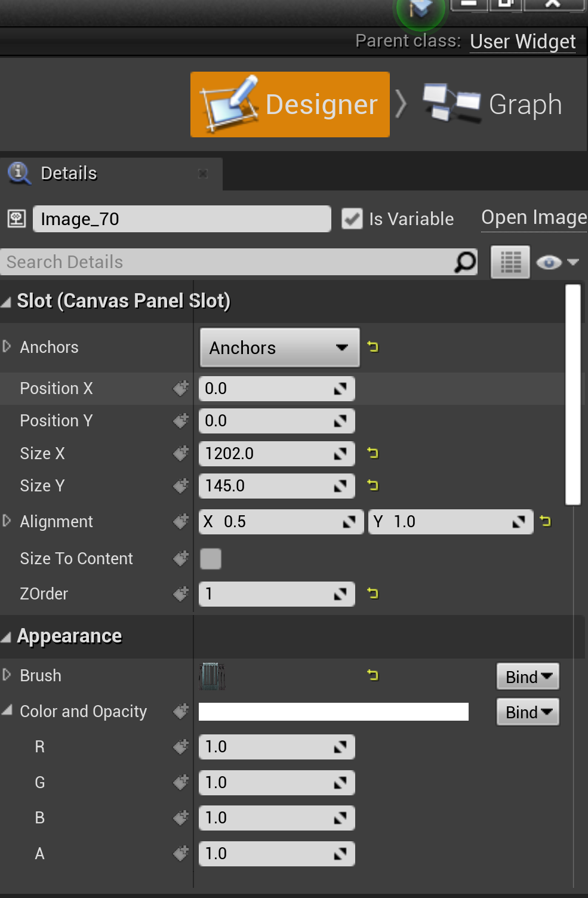Click the binding sprocket icon next to Position X
The image size is (588, 898).
pyautogui.click(x=180, y=388)
